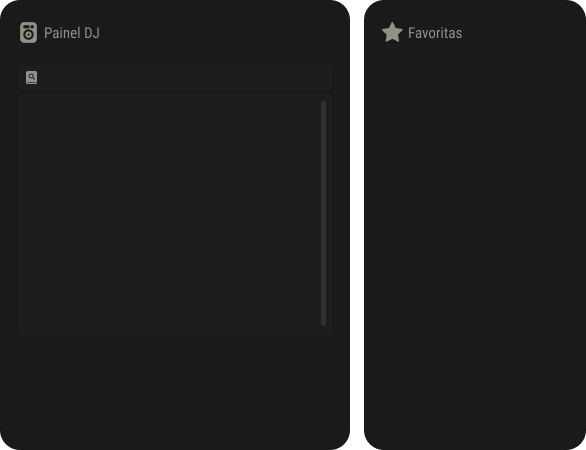Click the speaker icon beside Painel DJ
Viewport: 586px width, 450px height.
coord(28,33)
